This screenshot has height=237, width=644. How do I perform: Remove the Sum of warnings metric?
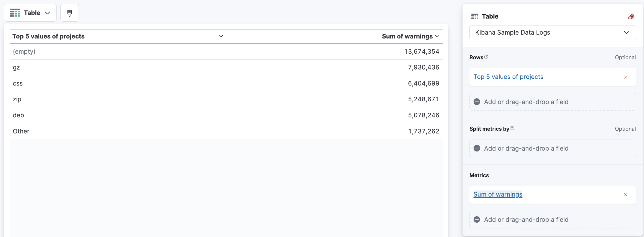tap(625, 195)
